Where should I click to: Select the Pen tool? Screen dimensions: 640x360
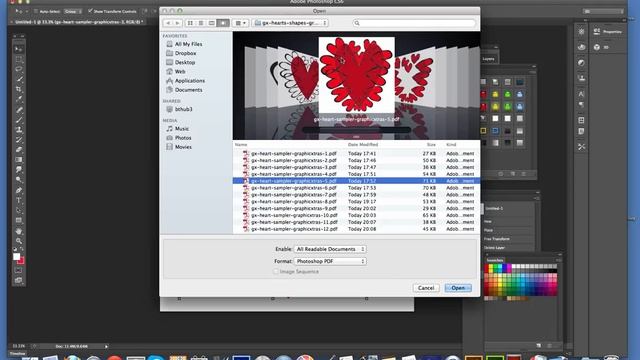(x=19, y=190)
